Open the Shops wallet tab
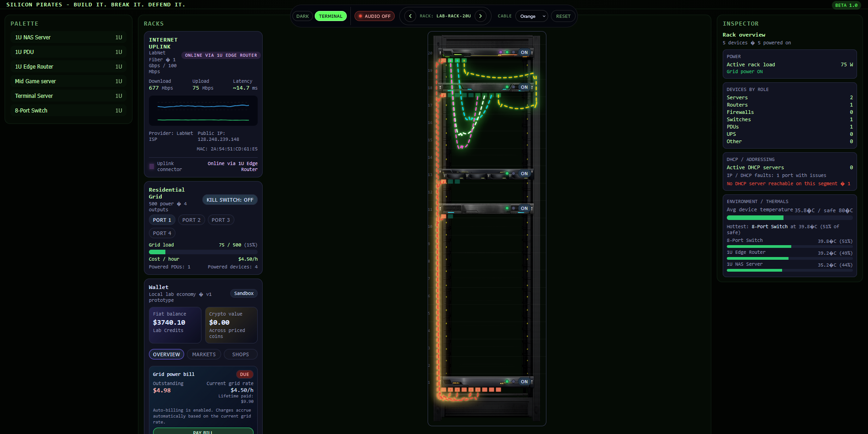Screen dimensions: 868x434 [x=240, y=354]
